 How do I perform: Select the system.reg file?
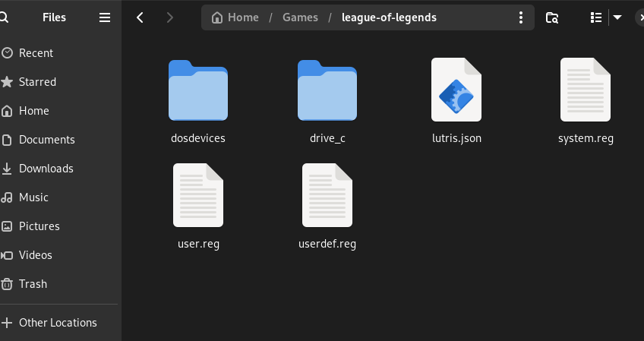(x=585, y=91)
